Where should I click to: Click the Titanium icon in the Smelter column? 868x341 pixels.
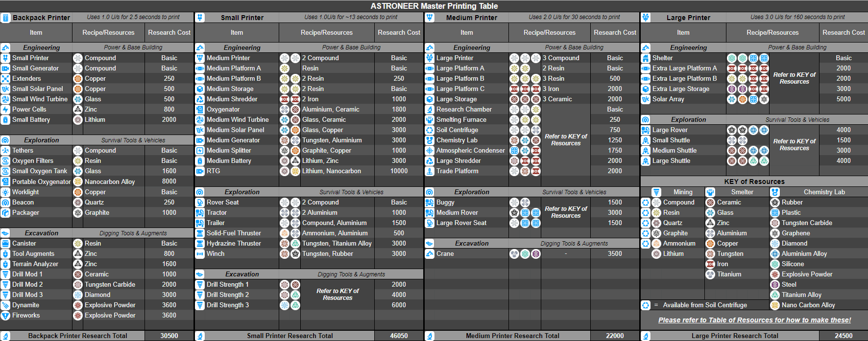[x=710, y=274]
